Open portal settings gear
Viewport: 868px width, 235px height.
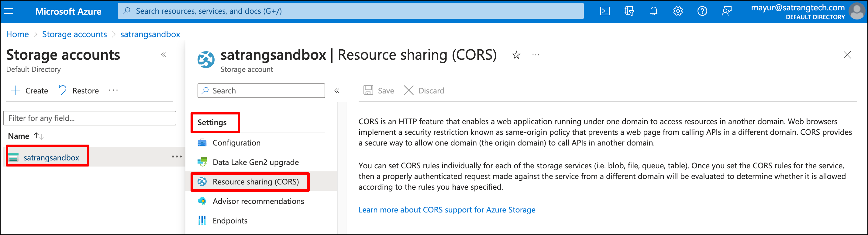coord(678,11)
